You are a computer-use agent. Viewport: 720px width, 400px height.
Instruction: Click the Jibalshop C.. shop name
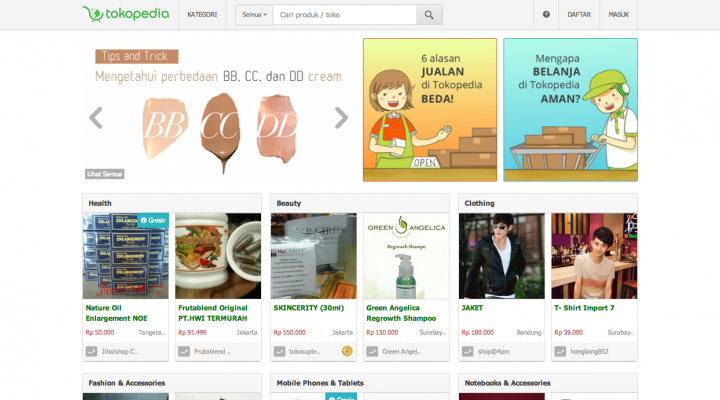click(x=119, y=351)
